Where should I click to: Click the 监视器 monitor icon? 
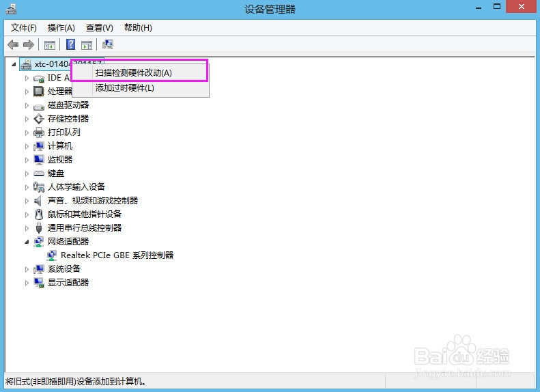coord(39,160)
